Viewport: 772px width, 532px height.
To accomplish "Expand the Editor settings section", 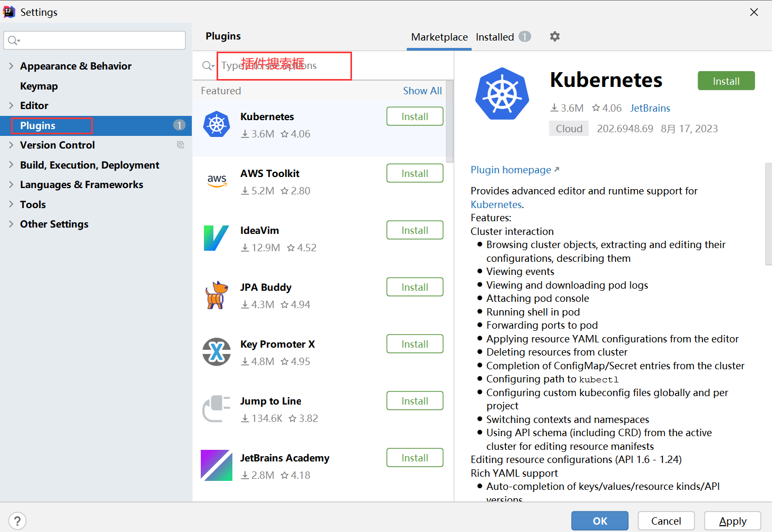I will 11,105.
